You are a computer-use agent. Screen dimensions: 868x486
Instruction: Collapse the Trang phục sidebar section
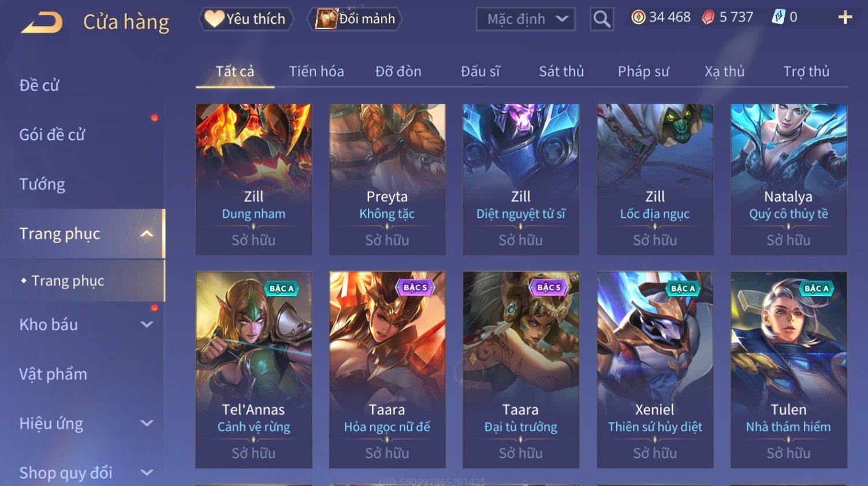tap(147, 234)
